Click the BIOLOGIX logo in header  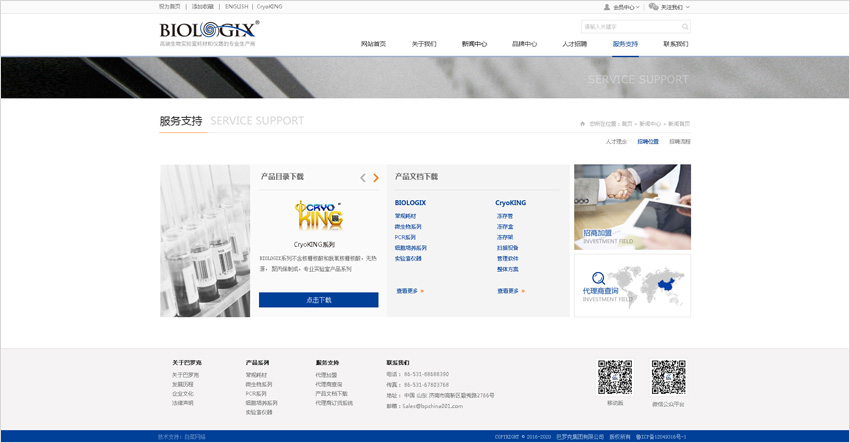[x=209, y=30]
